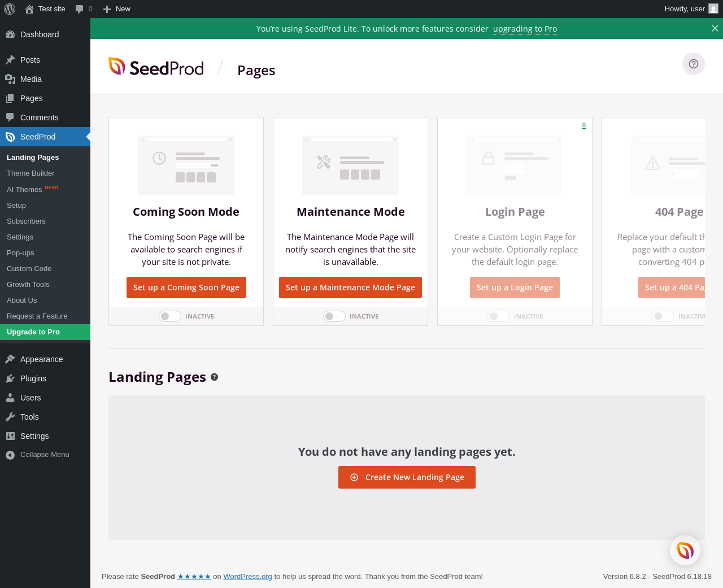Toggle Login Page active switch
The width and height of the screenshot is (723, 588).
click(499, 316)
